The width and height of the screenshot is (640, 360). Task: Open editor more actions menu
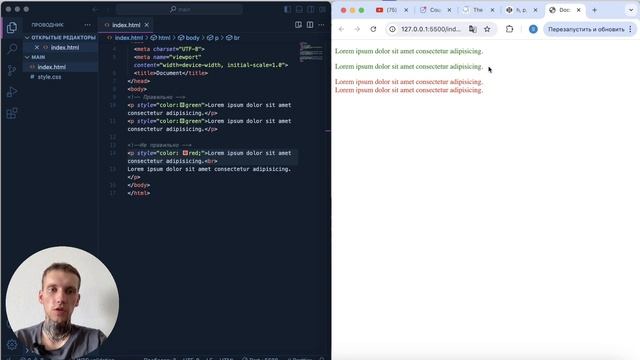point(322,25)
